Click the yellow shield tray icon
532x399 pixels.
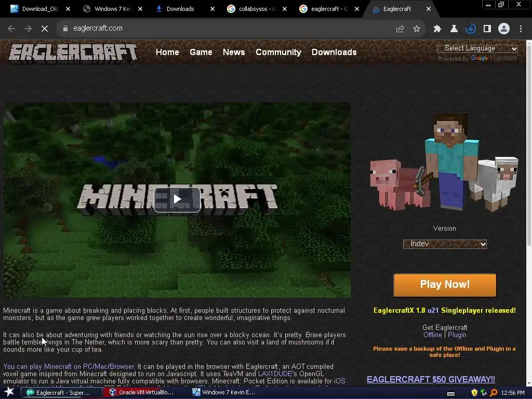click(474, 393)
